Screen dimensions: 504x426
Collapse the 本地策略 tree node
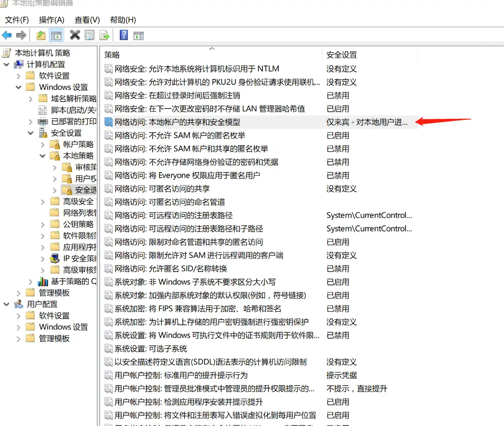point(43,156)
